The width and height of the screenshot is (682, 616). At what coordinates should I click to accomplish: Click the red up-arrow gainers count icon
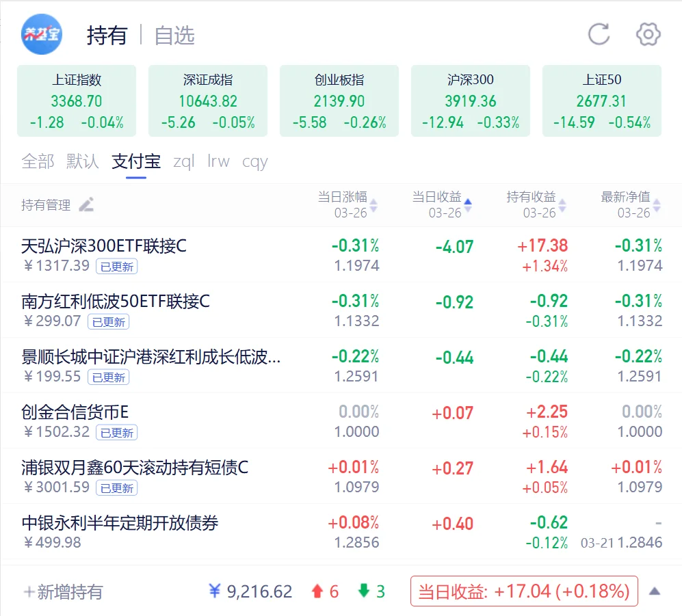point(317,591)
